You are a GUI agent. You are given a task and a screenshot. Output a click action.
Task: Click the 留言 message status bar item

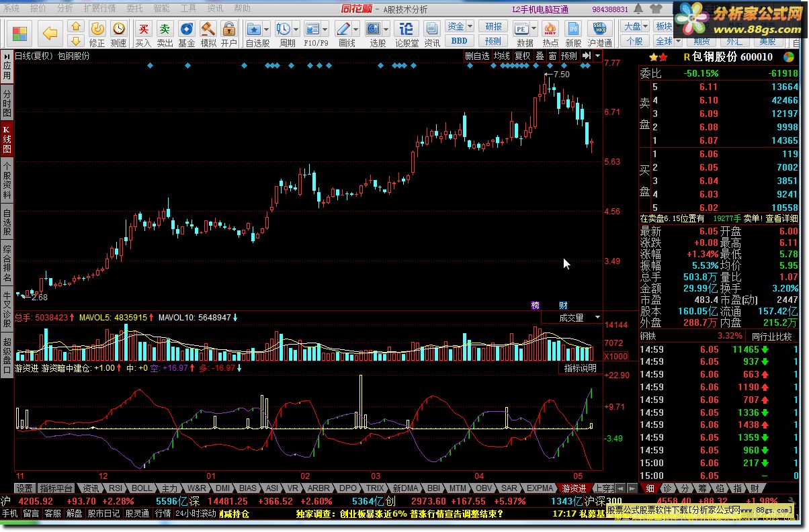[31, 513]
